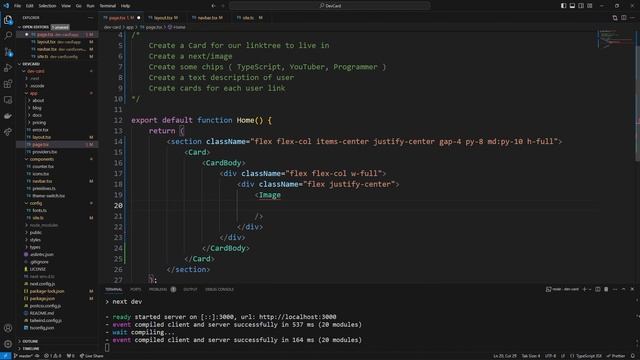Open the Compare Changes icon in editor toolbar
This screenshot has width=640, height=360.
click(x=615, y=18)
